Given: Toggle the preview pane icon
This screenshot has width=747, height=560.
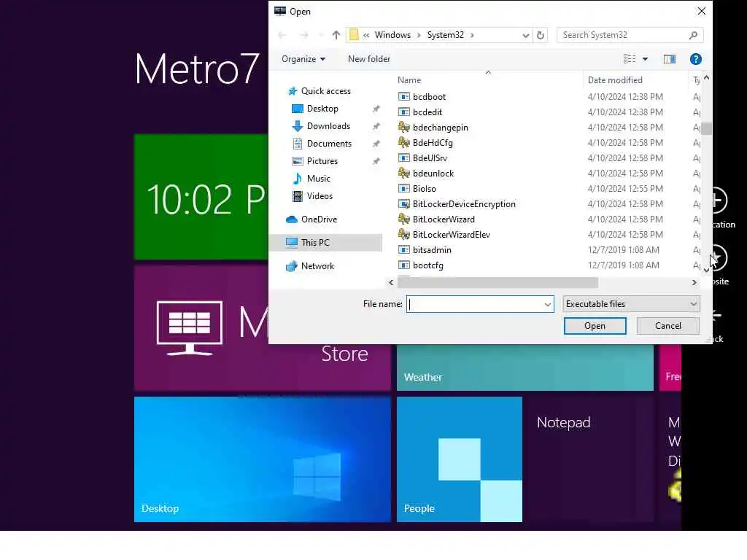Looking at the screenshot, I should coord(670,59).
